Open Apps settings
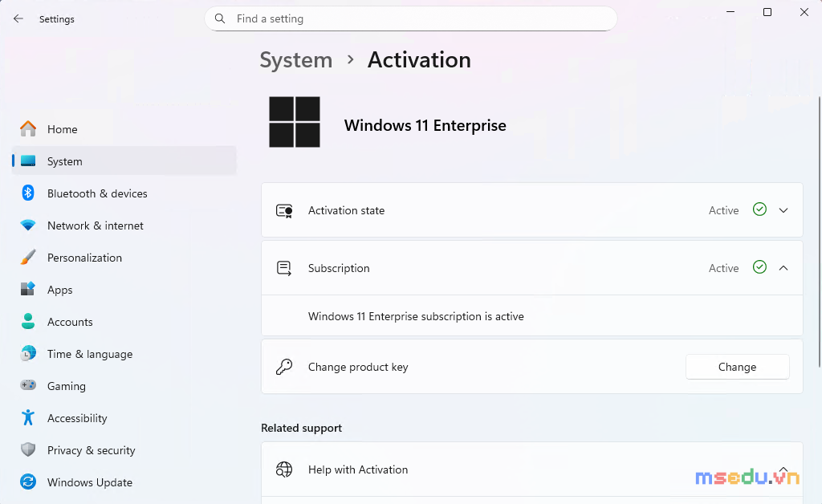The image size is (822, 504). (124, 290)
